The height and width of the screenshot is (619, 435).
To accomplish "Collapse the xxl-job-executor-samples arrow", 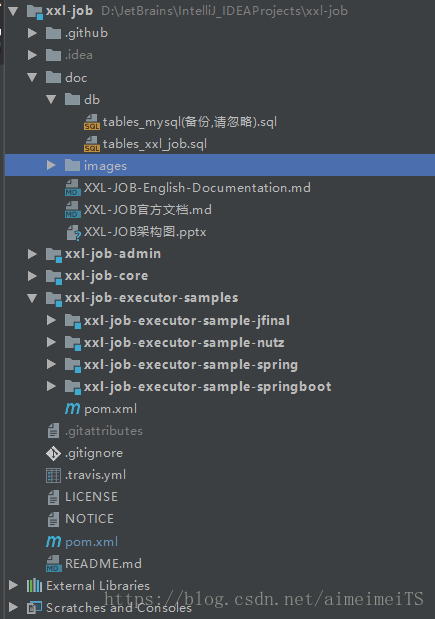I will coord(32,298).
